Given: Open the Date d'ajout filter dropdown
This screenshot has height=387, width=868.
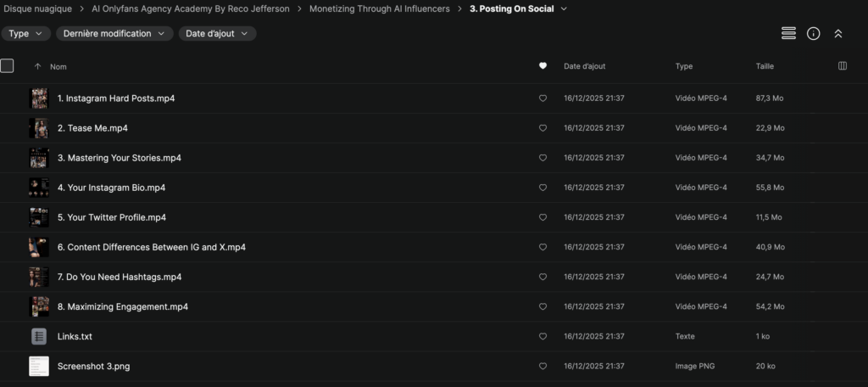Looking at the screenshot, I should click(217, 34).
